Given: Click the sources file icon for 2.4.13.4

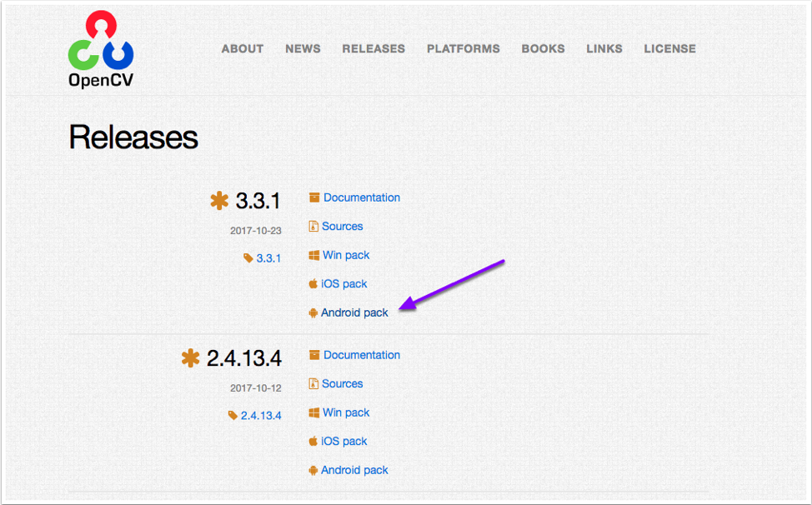Looking at the screenshot, I should 313,383.
